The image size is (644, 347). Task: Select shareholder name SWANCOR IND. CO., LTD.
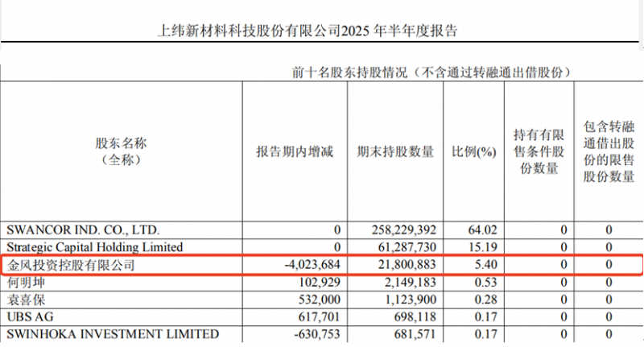pyautogui.click(x=83, y=229)
